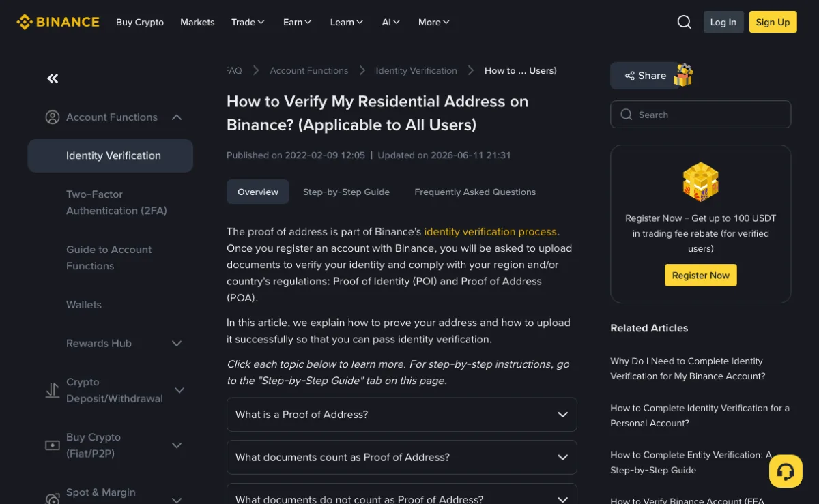819x504 pixels.
Task: Open Markets in top navigation
Action: [197, 22]
